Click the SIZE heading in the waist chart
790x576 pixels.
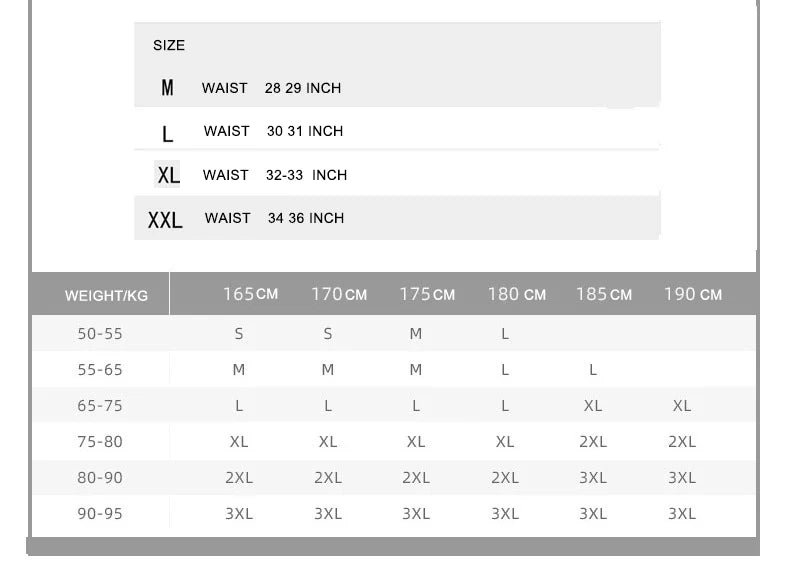[169, 45]
